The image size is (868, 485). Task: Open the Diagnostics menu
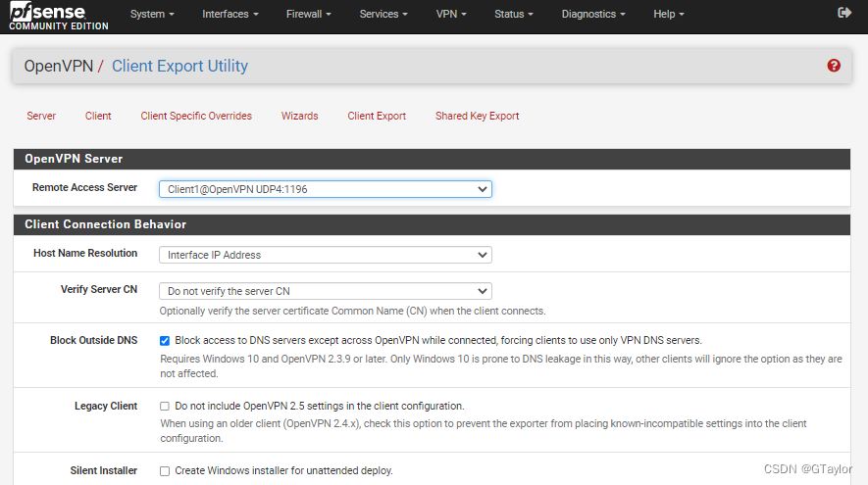pos(593,14)
